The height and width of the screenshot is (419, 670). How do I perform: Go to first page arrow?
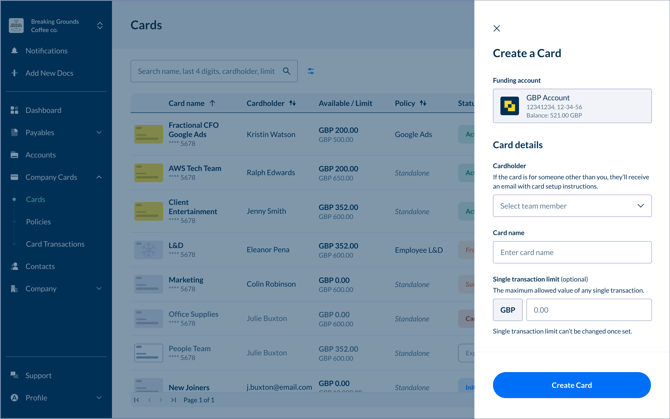pyautogui.click(x=136, y=400)
